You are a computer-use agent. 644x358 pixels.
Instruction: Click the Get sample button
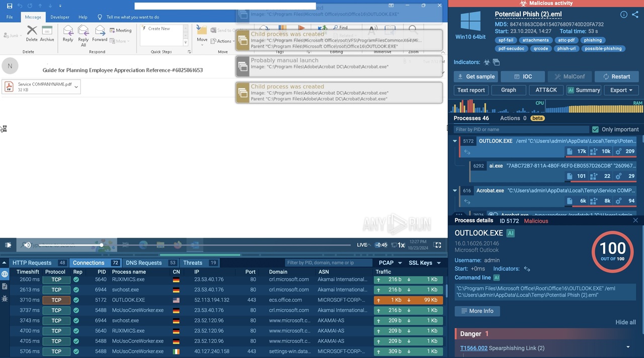coord(475,77)
